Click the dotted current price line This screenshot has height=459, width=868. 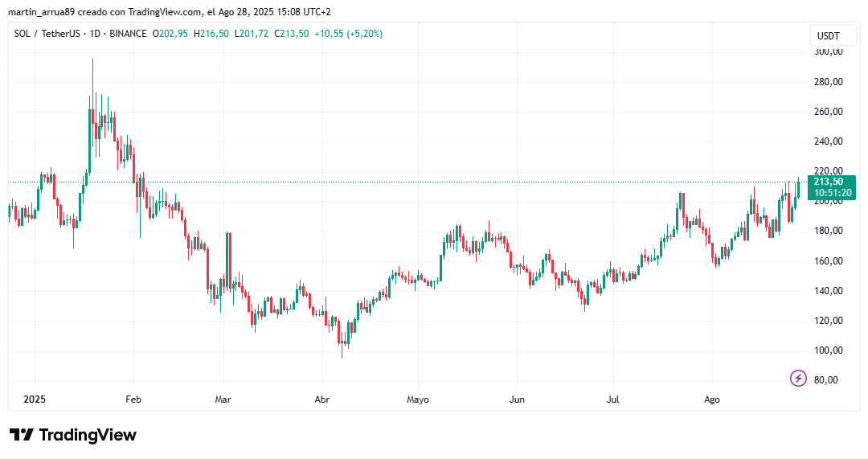407,182
